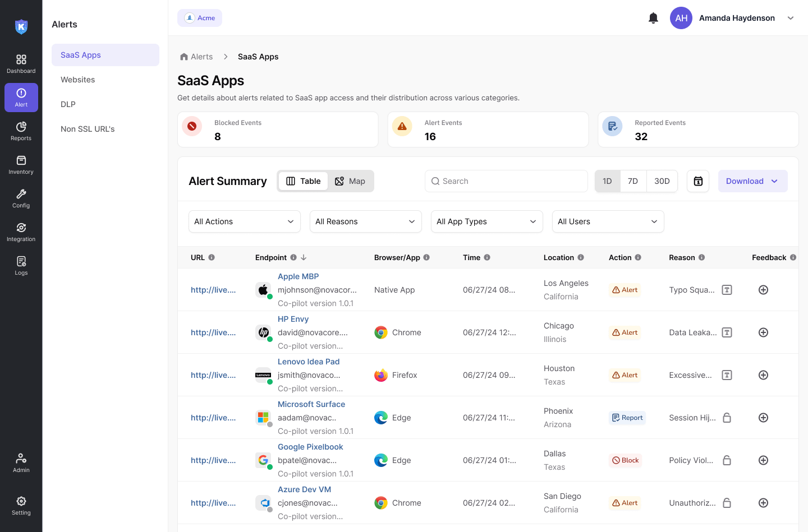Expand the Download dropdown button
Screen dimensions: 808x532
(752, 181)
